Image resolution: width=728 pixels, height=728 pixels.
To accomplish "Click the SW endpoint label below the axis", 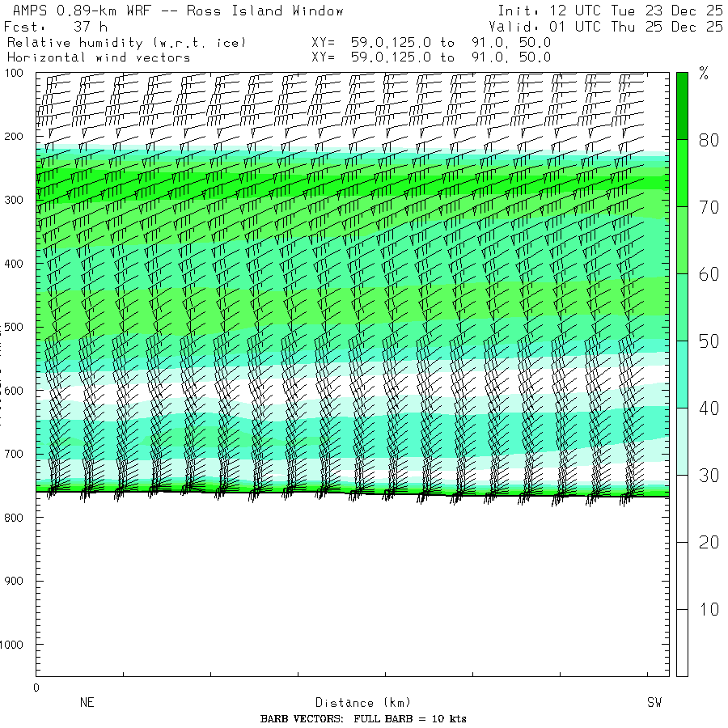I will click(x=654, y=703).
